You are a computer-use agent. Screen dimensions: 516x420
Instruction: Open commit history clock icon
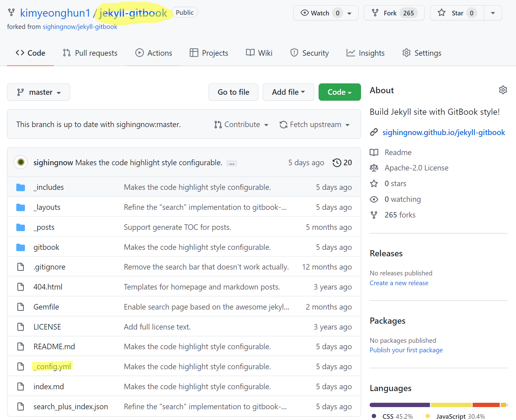click(x=337, y=162)
